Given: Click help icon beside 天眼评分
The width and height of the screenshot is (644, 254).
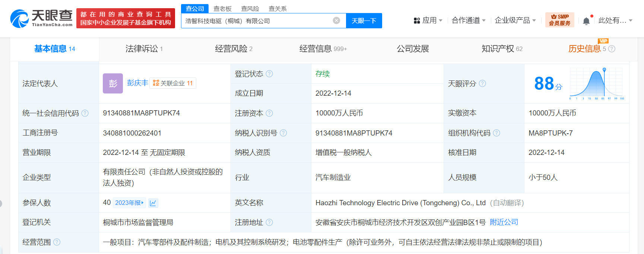Looking at the screenshot, I should [482, 83].
